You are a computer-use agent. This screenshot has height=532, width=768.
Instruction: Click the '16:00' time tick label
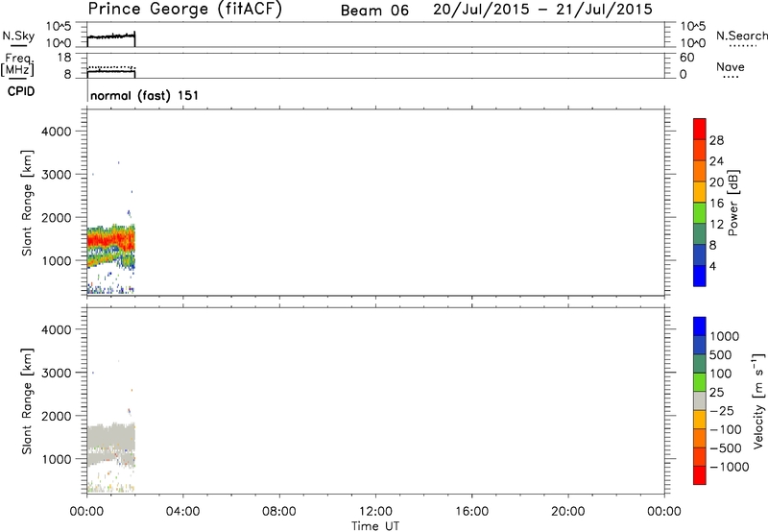point(471,512)
